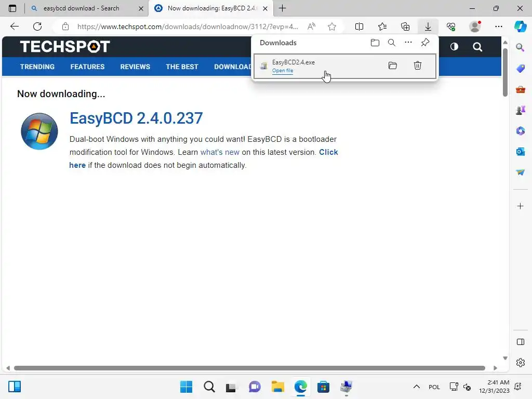Open Games chess icon in sidebar
This screenshot has width=532, height=399.
520,110
